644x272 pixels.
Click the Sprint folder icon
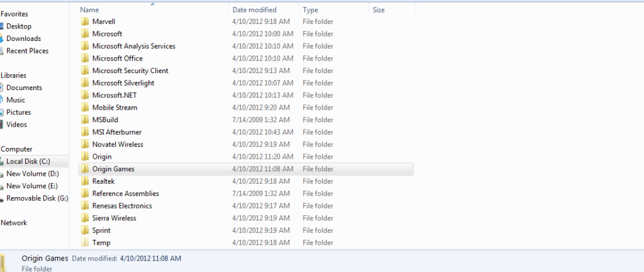85,230
